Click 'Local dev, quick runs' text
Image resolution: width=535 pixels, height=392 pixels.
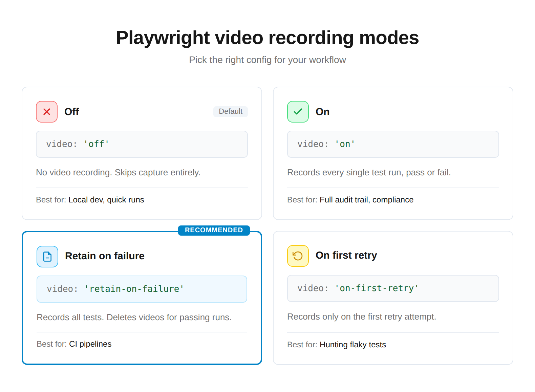tap(106, 200)
